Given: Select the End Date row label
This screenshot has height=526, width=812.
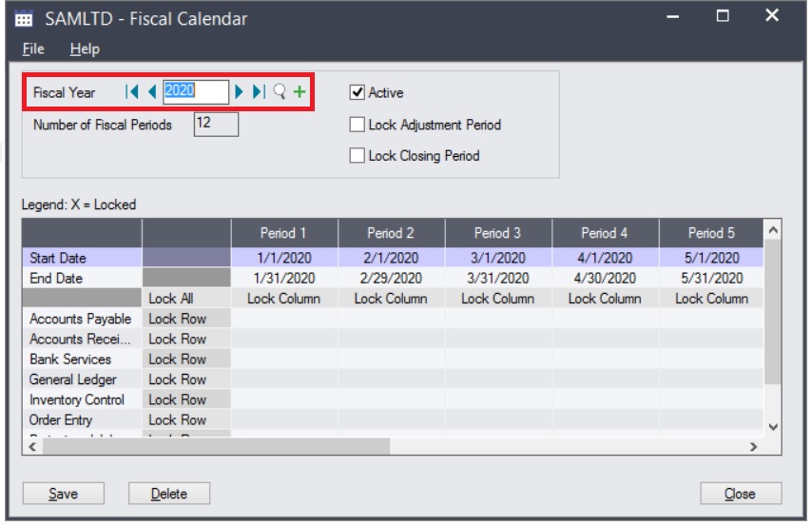Looking at the screenshot, I should pos(82,279).
